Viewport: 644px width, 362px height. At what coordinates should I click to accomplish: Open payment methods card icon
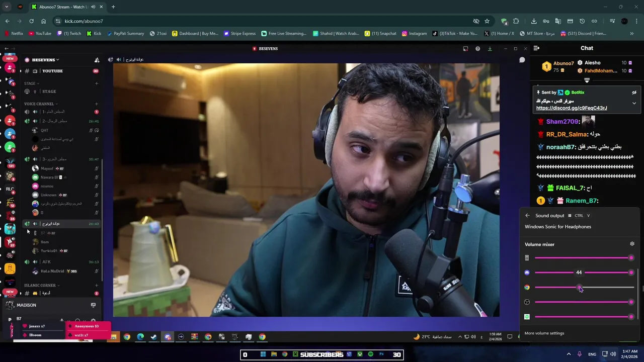pos(570,21)
